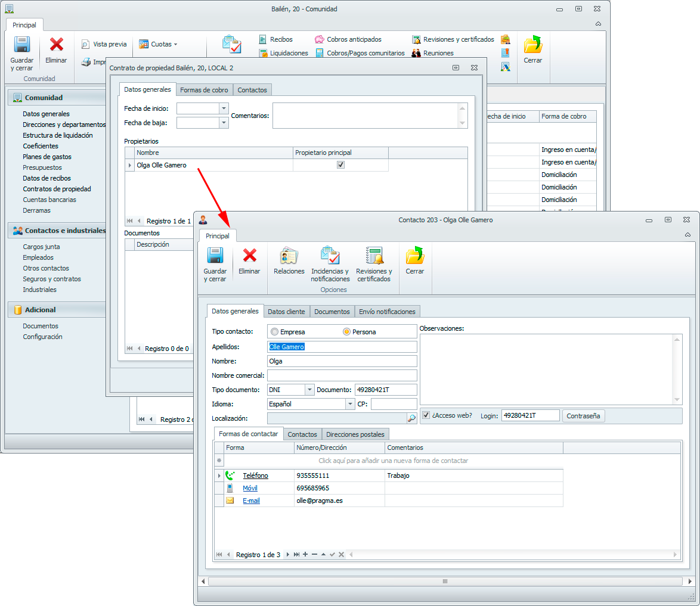Click Vista previa in Comunidad ribbon
Image resolution: width=700 pixels, height=606 pixels.
point(104,44)
